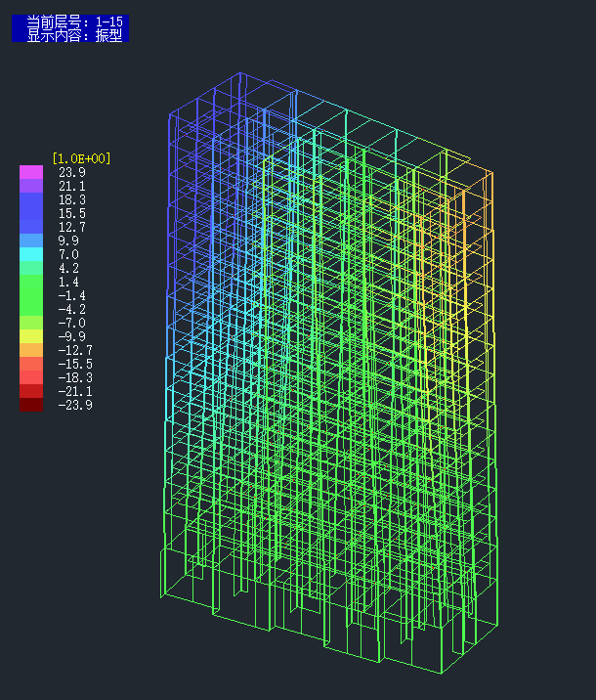Click the red swatch beside -18.3

pyautogui.click(x=31, y=377)
